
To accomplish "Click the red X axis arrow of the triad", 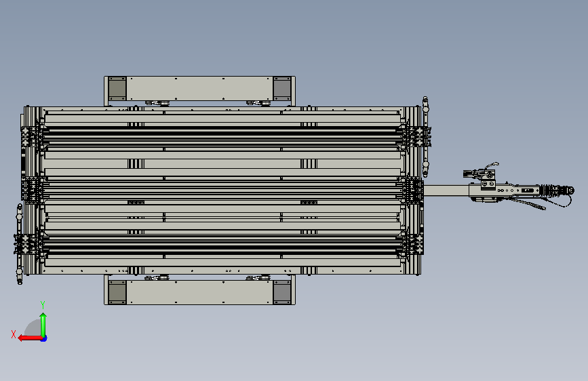I will point(30,338).
